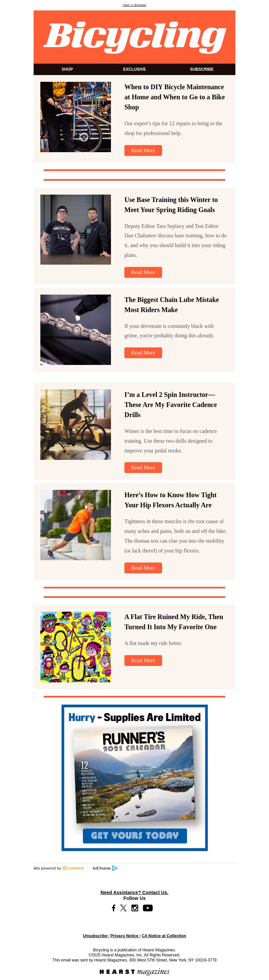
Task: Open the EXCLUSIVE menu item
Action: click(134, 69)
